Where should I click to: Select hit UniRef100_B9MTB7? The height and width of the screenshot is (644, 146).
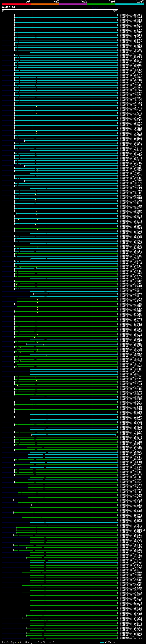coord(131,48)
